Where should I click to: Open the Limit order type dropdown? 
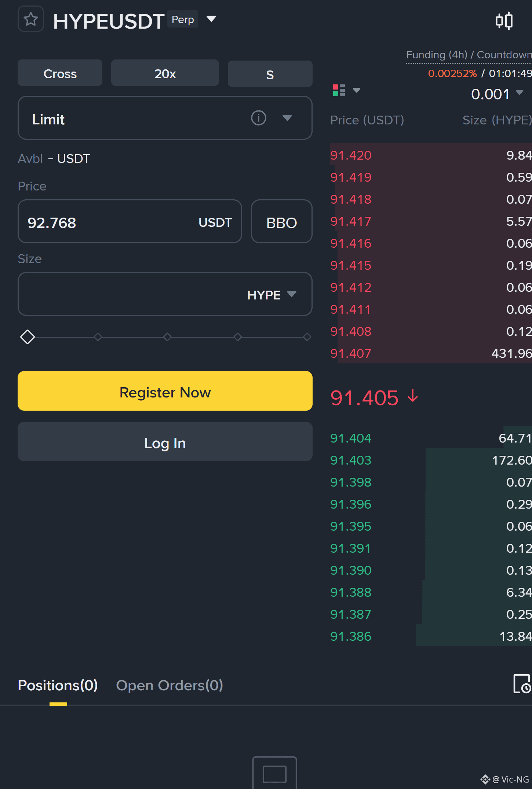(x=165, y=118)
